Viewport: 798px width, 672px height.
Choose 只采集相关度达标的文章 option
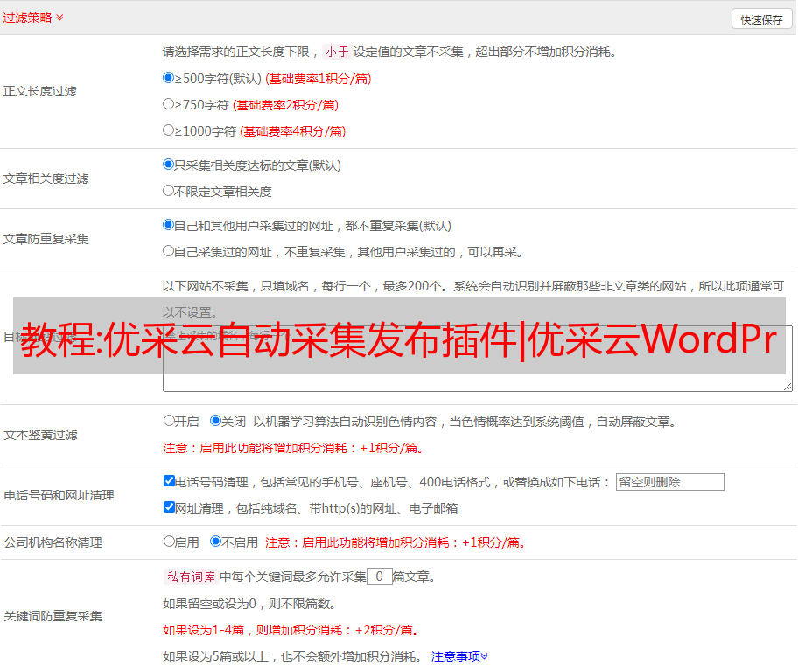(169, 164)
